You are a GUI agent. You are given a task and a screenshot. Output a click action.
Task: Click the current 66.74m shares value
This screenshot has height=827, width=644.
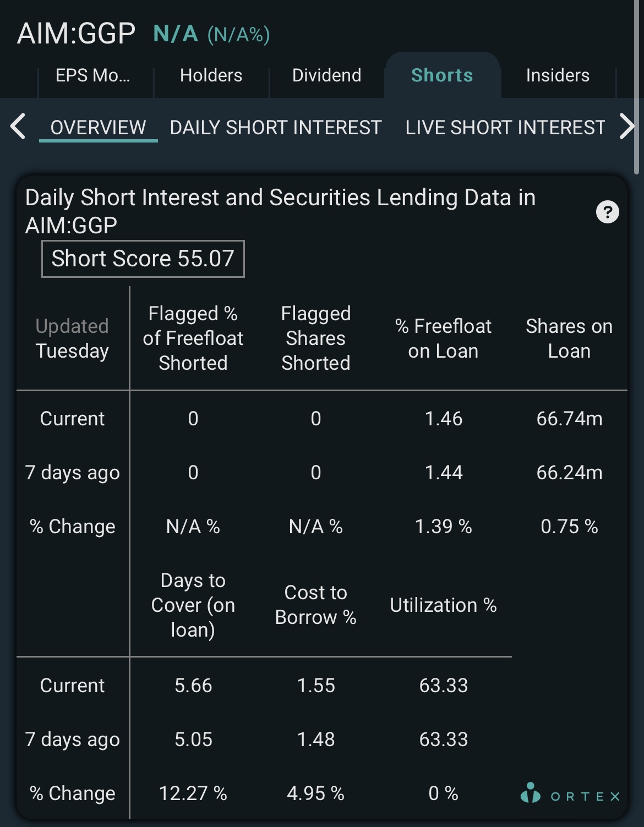click(x=569, y=419)
